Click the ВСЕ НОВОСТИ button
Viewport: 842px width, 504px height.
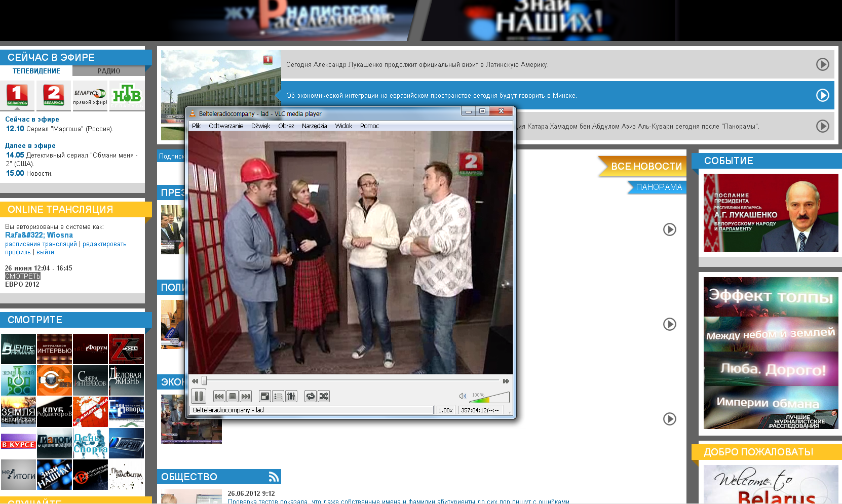[646, 166]
